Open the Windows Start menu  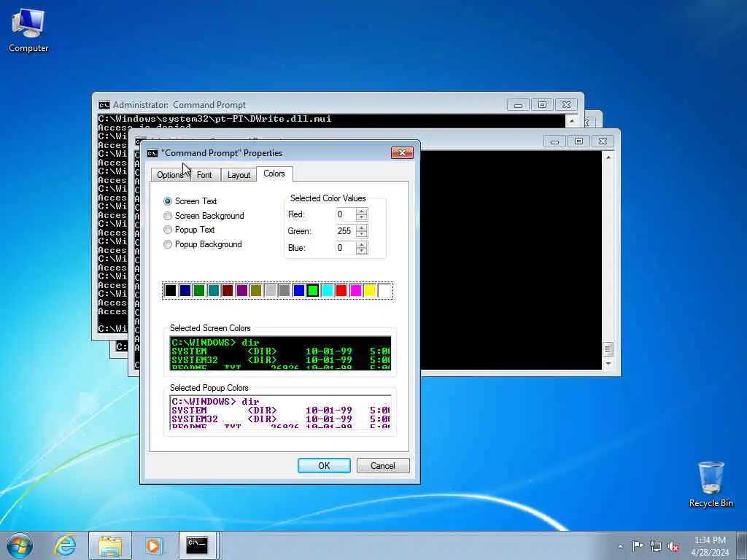pos(20,545)
